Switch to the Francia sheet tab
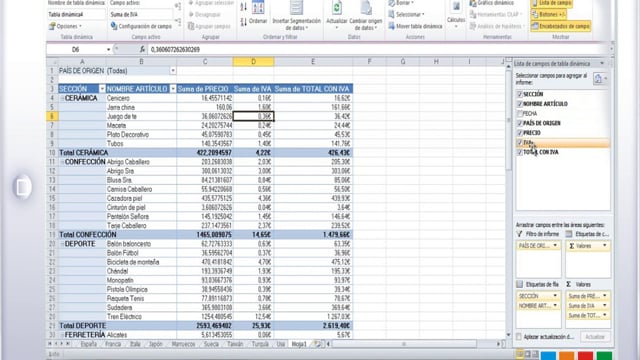This screenshot has width=640, height=360. (113, 344)
